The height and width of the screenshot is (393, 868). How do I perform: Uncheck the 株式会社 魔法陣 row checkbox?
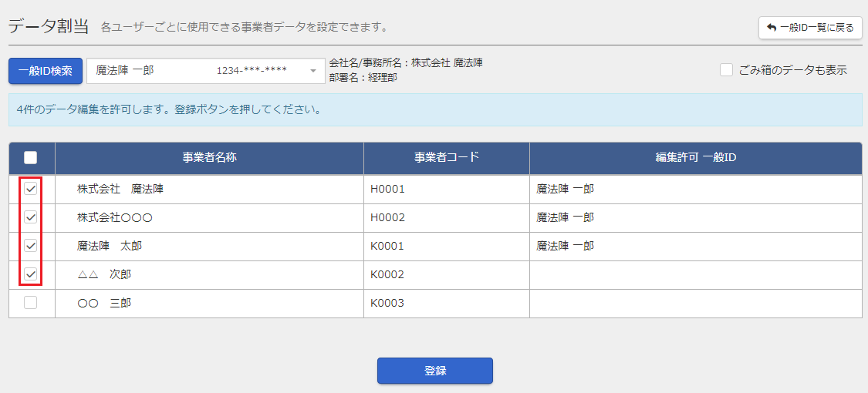point(31,189)
